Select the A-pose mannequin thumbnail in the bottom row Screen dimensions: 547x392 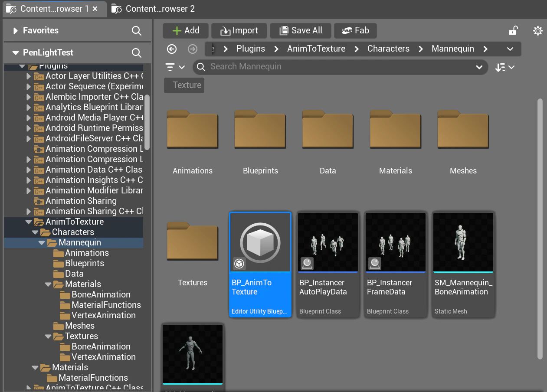[x=193, y=355]
